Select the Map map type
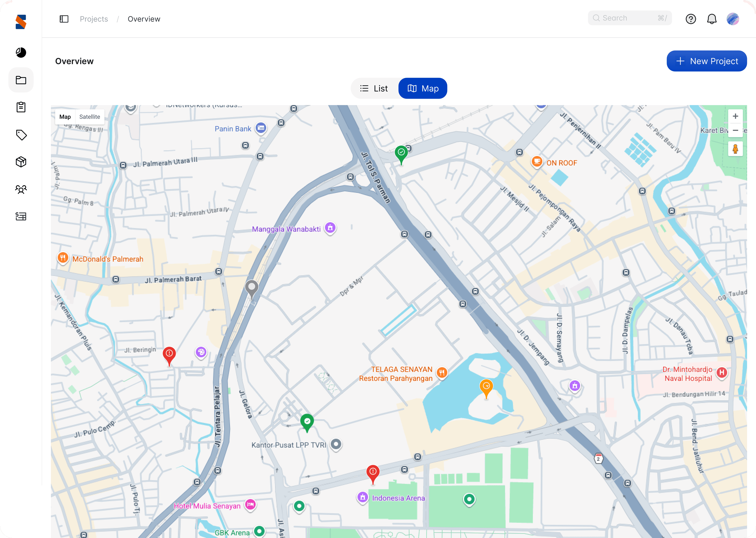This screenshot has height=538, width=756. point(65,117)
